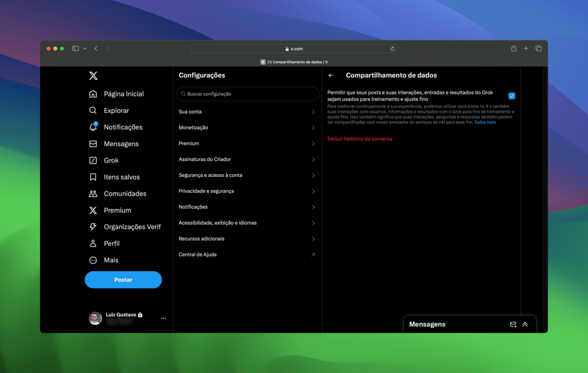The width and height of the screenshot is (588, 373).
Task: Click the Configurações heading
Action: coord(202,76)
